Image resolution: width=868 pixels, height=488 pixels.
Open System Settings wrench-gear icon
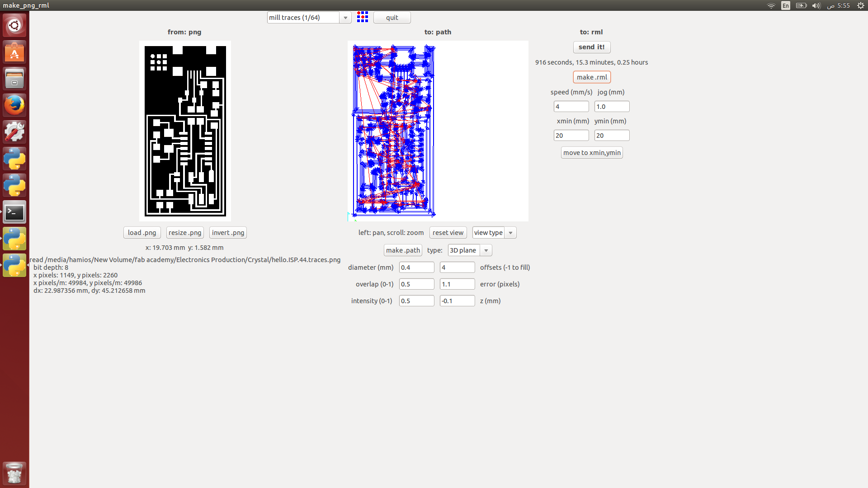click(x=14, y=132)
